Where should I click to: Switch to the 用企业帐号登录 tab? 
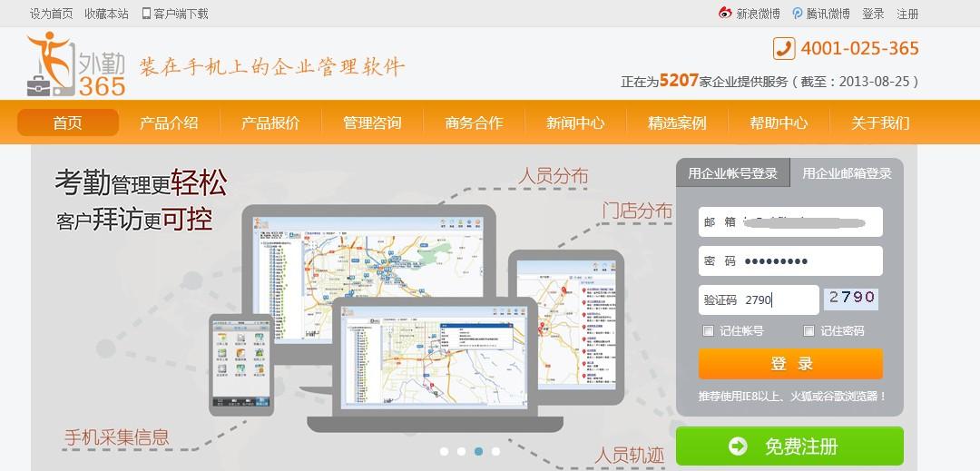point(732,173)
